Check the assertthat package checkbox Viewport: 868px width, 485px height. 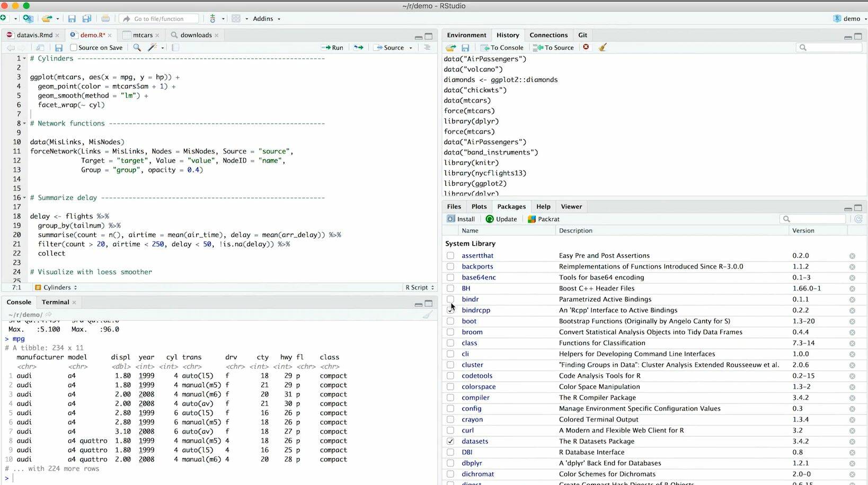[450, 255]
